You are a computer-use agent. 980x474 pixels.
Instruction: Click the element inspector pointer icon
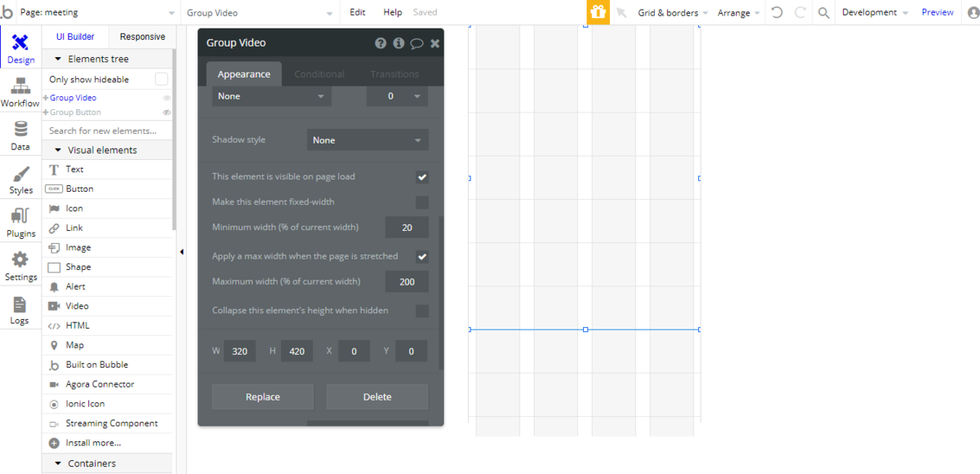click(621, 13)
